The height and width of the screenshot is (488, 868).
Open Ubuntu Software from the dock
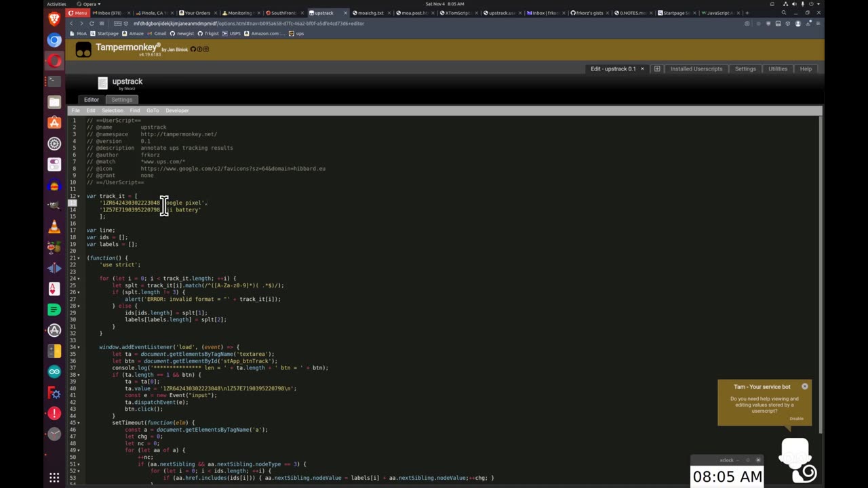coord(54,123)
